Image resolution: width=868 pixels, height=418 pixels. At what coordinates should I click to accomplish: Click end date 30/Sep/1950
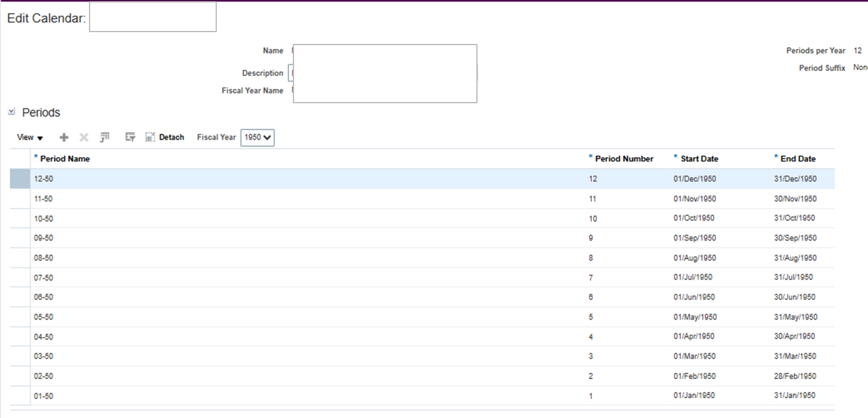click(x=795, y=238)
